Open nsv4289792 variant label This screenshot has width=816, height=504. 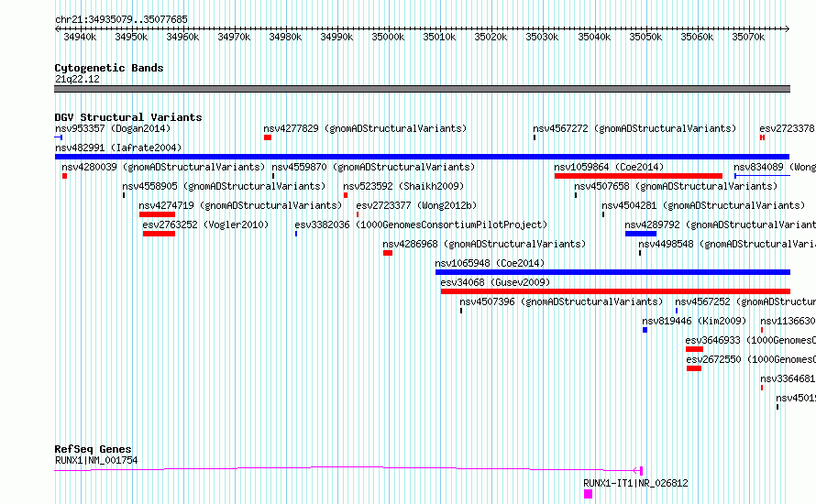point(721,225)
